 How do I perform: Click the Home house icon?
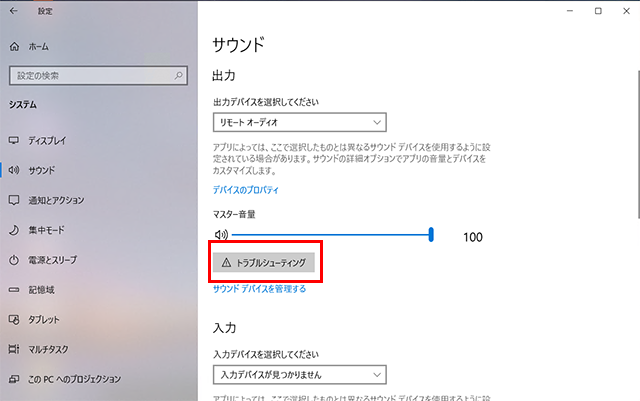[14, 47]
